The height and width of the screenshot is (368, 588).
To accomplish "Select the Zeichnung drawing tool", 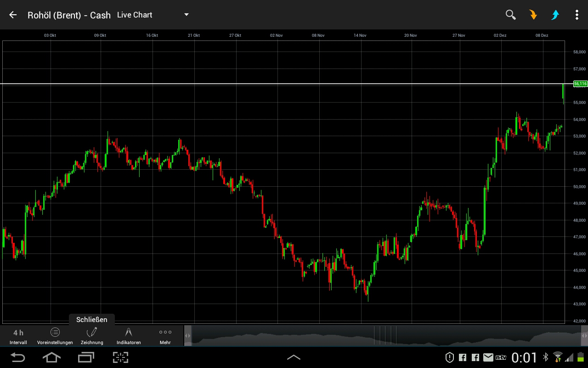I will click(92, 336).
